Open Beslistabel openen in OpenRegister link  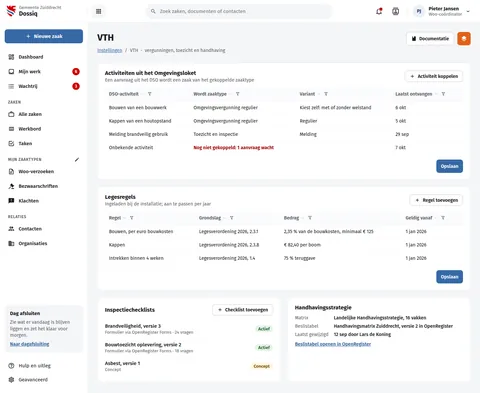333,344
